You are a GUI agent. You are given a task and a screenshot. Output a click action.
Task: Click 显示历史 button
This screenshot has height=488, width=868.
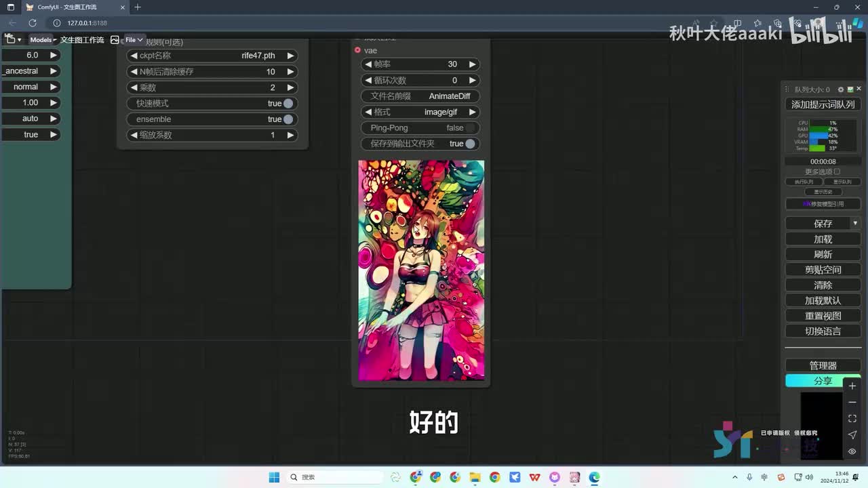[x=823, y=192]
